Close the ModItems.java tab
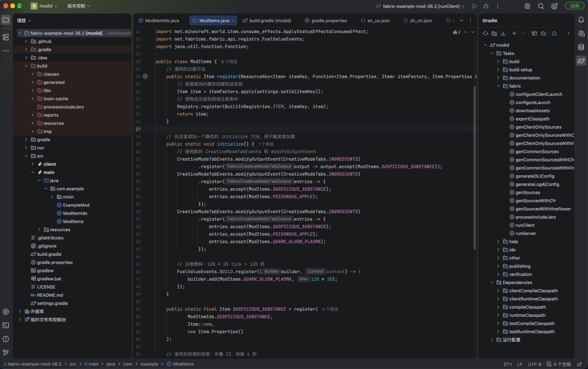The image size is (588, 369). (233, 21)
